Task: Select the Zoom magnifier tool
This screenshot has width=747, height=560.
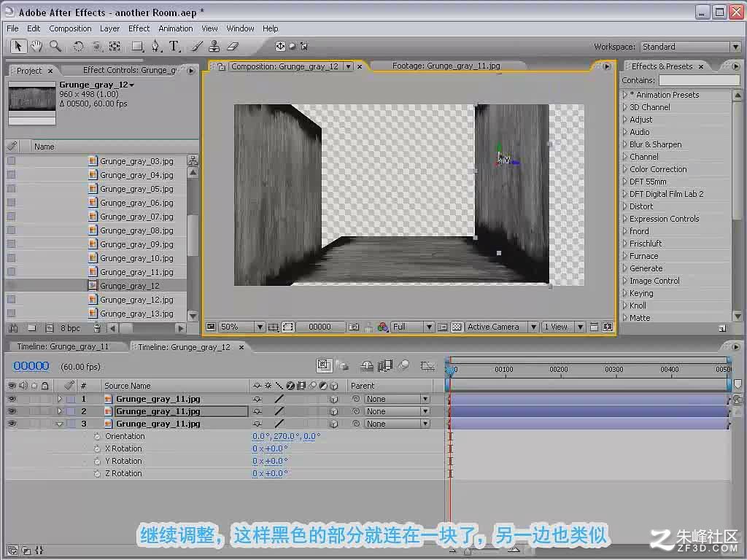Action: click(x=55, y=46)
